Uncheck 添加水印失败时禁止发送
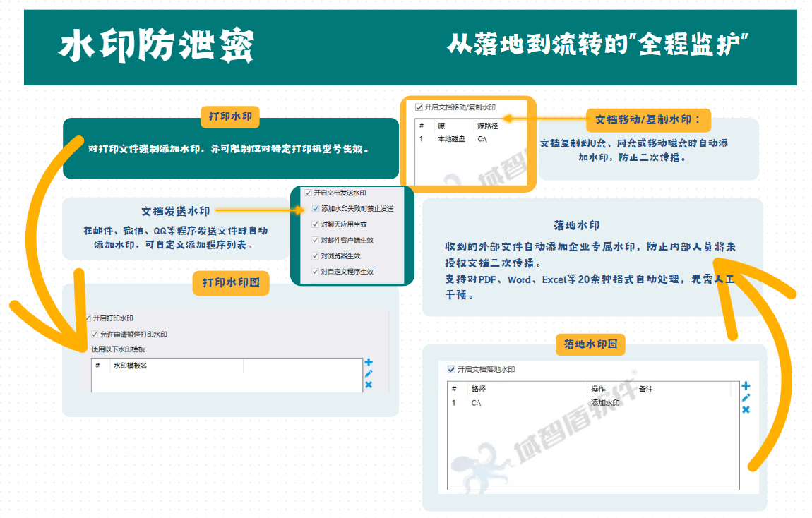This screenshot has width=812, height=518. pos(316,209)
